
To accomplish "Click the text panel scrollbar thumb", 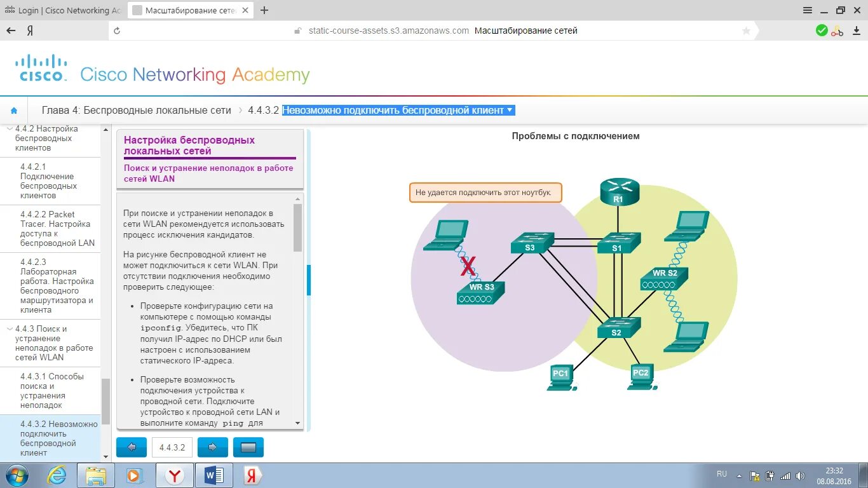I will 297,227.
